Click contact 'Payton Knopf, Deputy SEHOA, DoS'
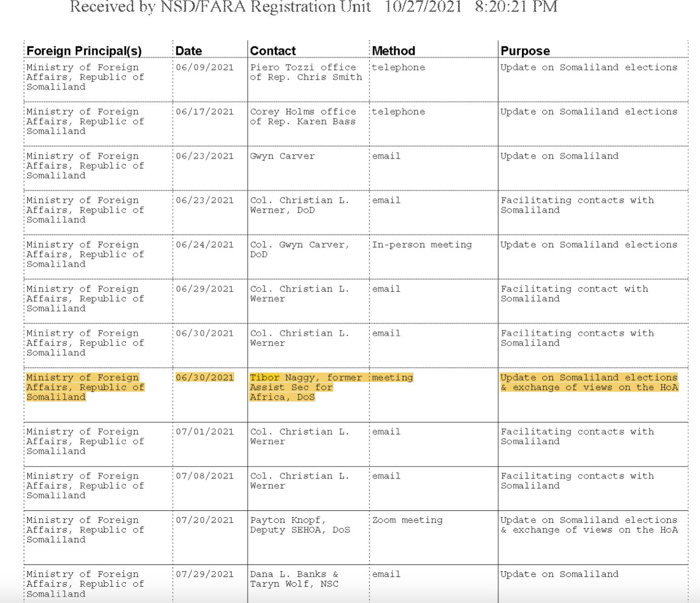This screenshot has width=700, height=603. [300, 525]
